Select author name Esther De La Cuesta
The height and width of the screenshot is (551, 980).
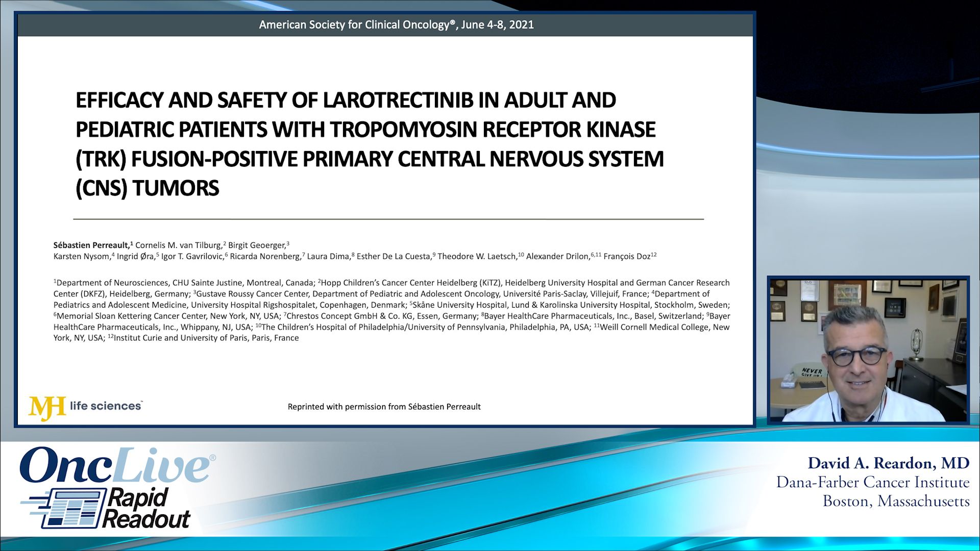tap(394, 257)
